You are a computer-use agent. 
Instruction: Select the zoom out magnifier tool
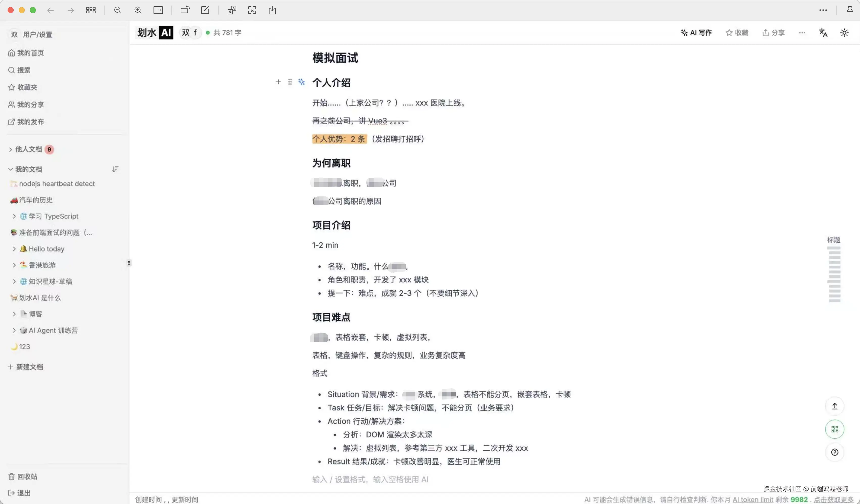pos(118,10)
